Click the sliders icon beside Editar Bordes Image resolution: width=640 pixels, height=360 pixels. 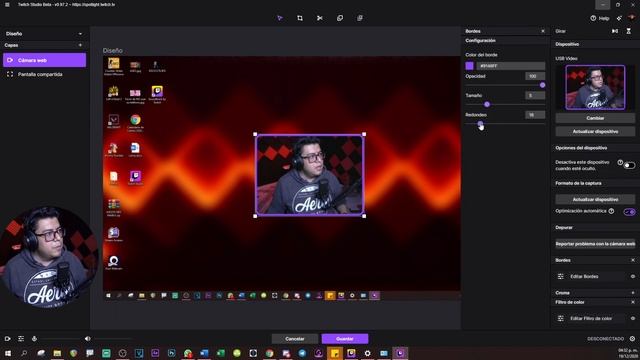click(560, 276)
